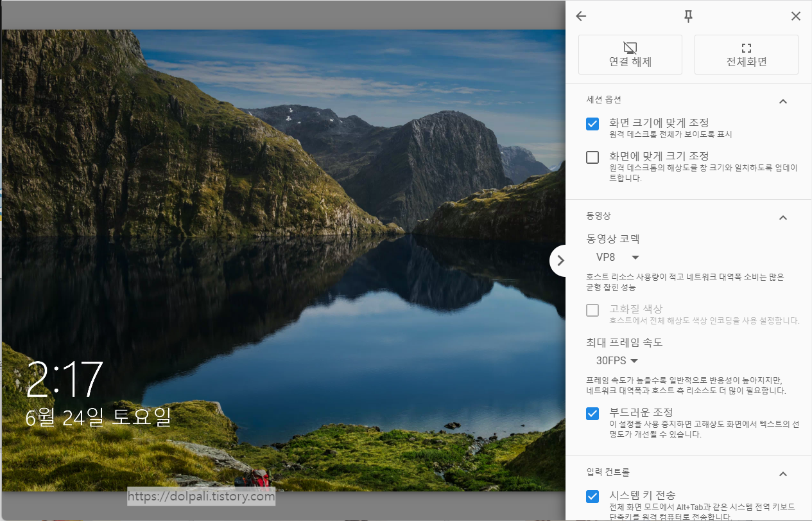This screenshot has width=812, height=521.
Task: Click the fullscreen expand icon
Action: pos(746,47)
